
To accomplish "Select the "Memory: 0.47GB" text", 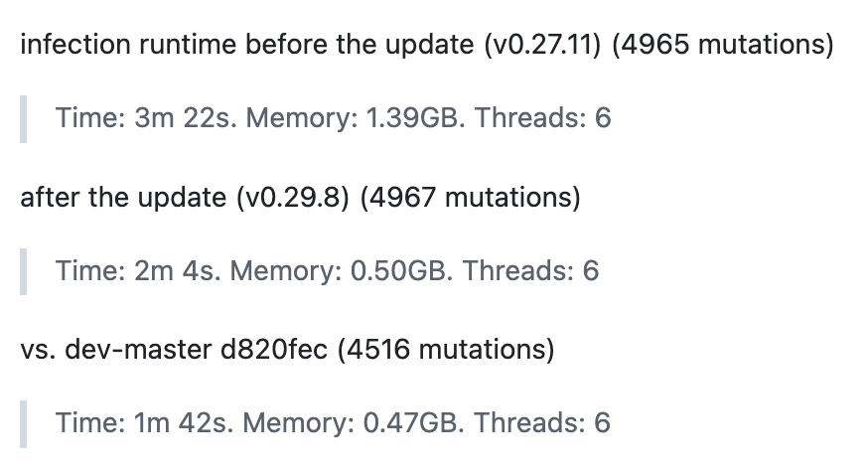I will pyautogui.click(x=351, y=422).
